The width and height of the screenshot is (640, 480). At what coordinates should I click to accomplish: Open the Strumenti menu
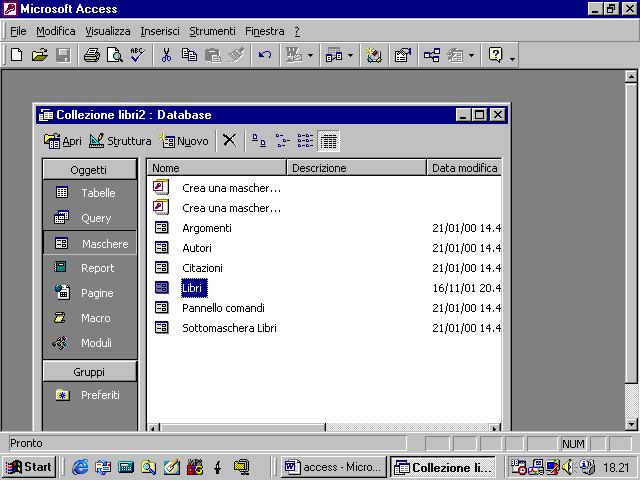click(212, 31)
